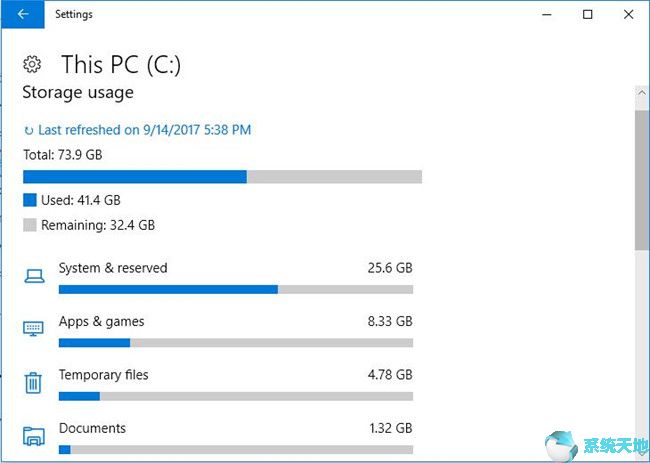Click the blue Used legend square
Screen dimensions: 650x463
tap(29, 200)
